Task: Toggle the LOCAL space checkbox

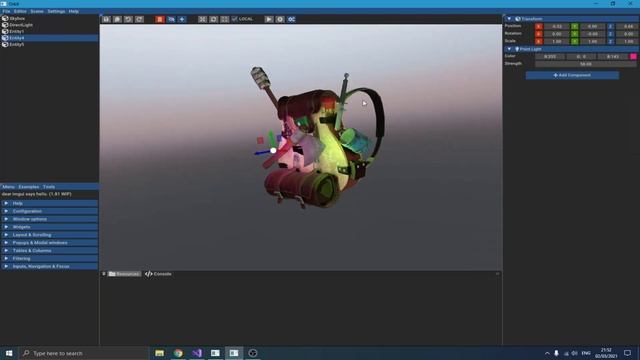Action: (235, 19)
